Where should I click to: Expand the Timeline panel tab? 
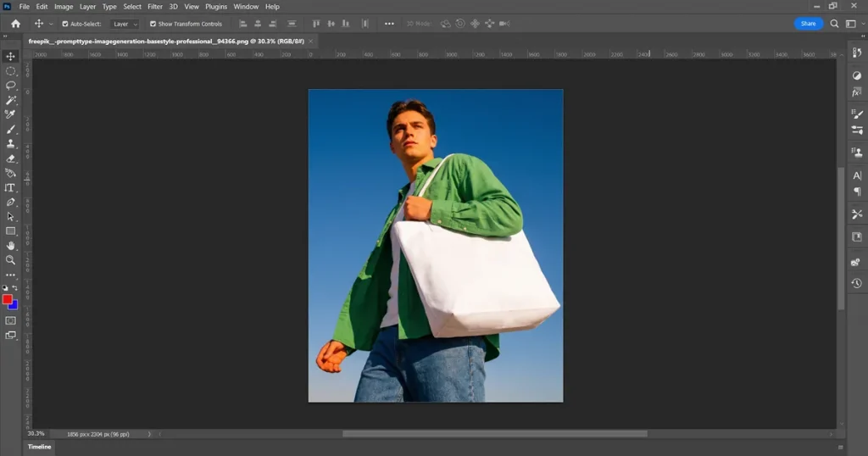tap(39, 448)
